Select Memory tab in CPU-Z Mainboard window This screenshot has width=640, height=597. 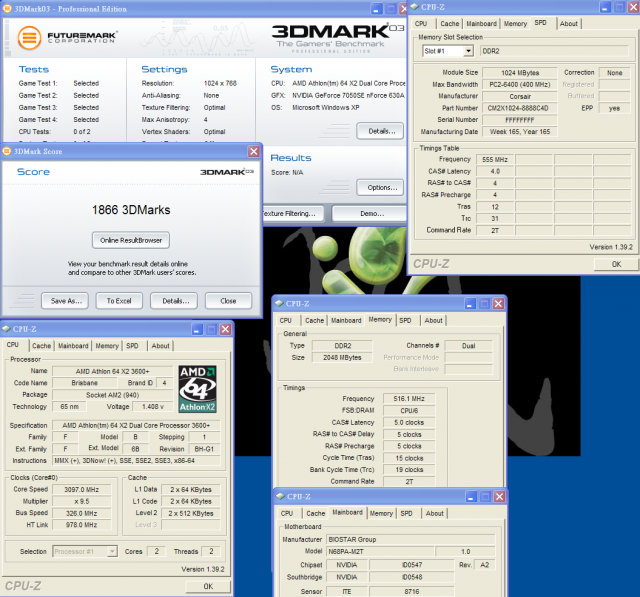[x=381, y=513]
